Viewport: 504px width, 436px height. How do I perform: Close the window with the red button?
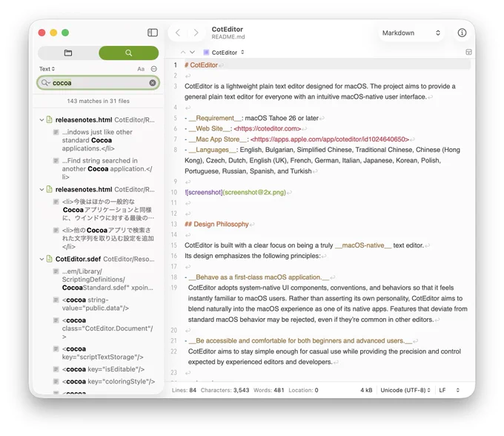pyautogui.click(x=42, y=33)
